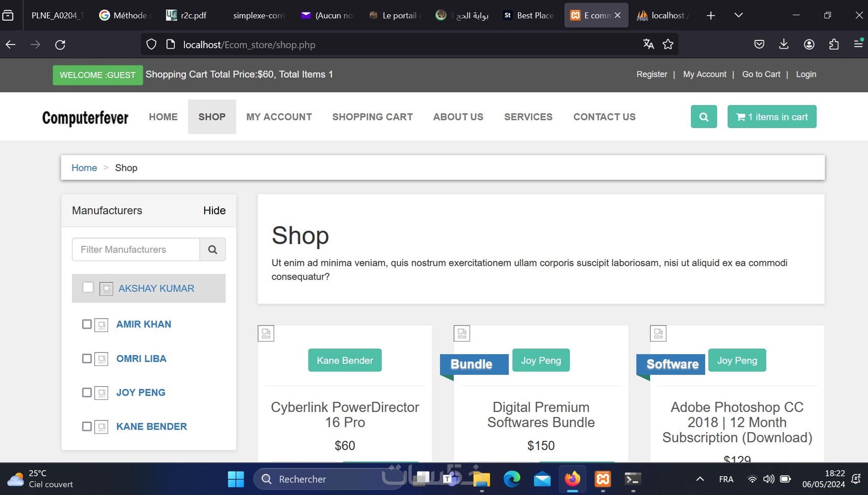The height and width of the screenshot is (495, 868).
Task: Open the Cyberlink PowerDirector 16 Pro product
Action: [x=345, y=415]
